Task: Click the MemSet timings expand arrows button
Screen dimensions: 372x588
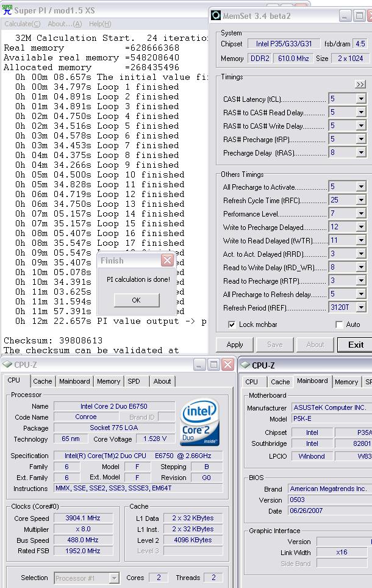Action: pyautogui.click(x=360, y=84)
